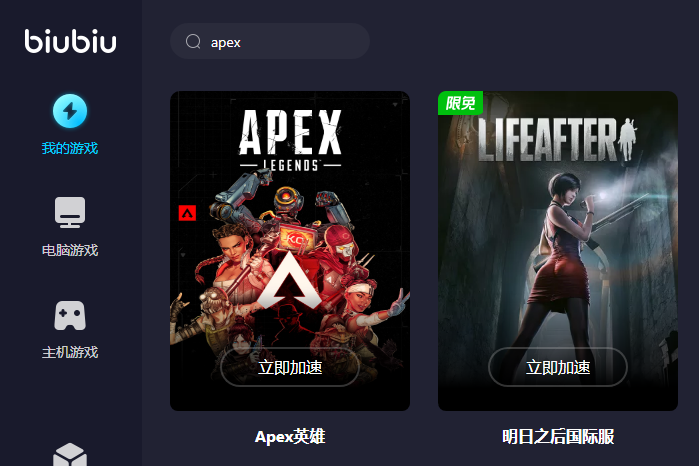Switch to the 电脑游戏 section label
Image resolution: width=699 pixels, height=466 pixels.
[x=70, y=250]
